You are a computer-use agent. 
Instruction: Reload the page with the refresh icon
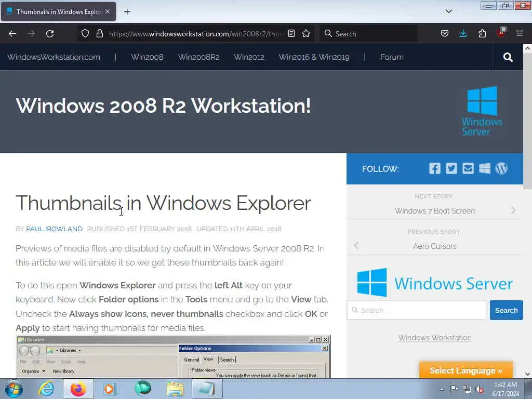(50, 34)
